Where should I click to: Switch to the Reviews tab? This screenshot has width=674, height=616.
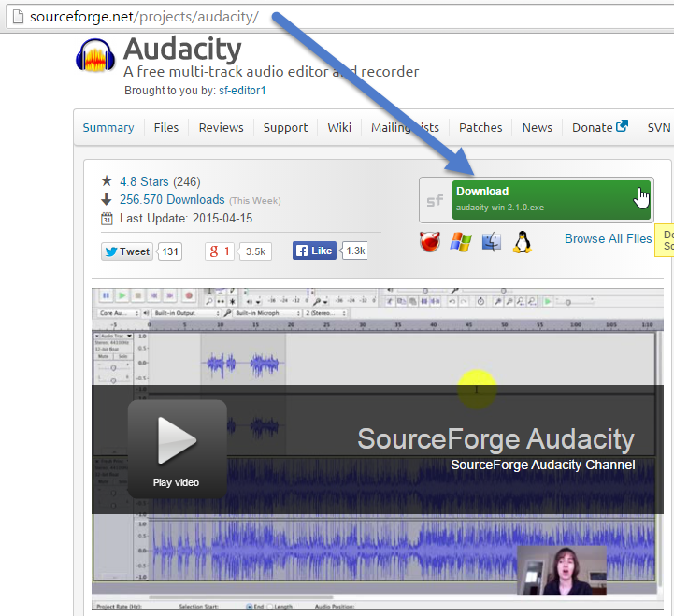(x=221, y=127)
